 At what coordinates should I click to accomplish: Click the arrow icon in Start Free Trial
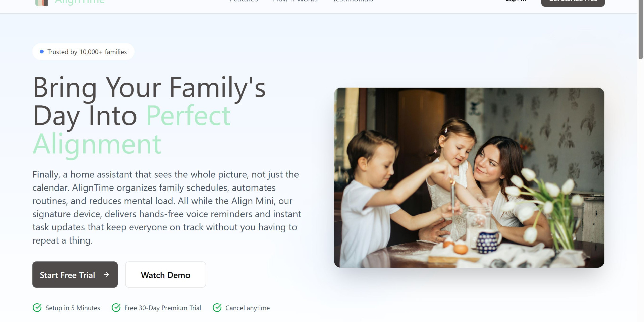tap(106, 275)
